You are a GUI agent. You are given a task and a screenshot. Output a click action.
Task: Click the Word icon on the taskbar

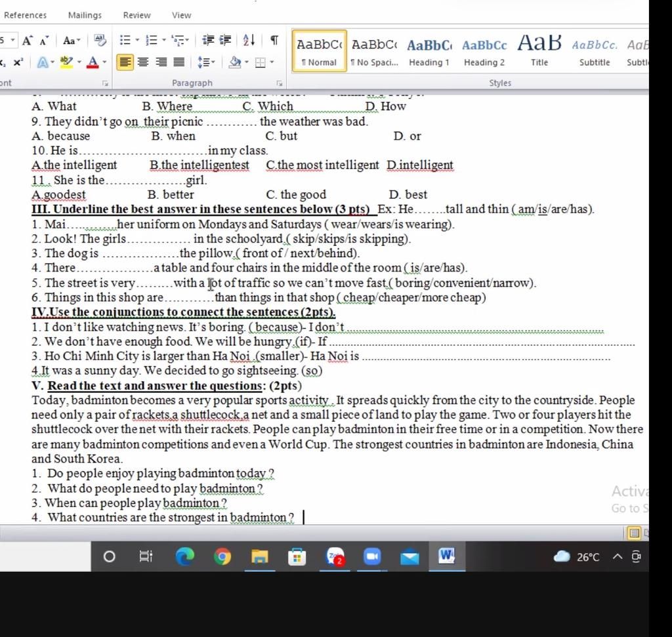pyautogui.click(x=446, y=556)
